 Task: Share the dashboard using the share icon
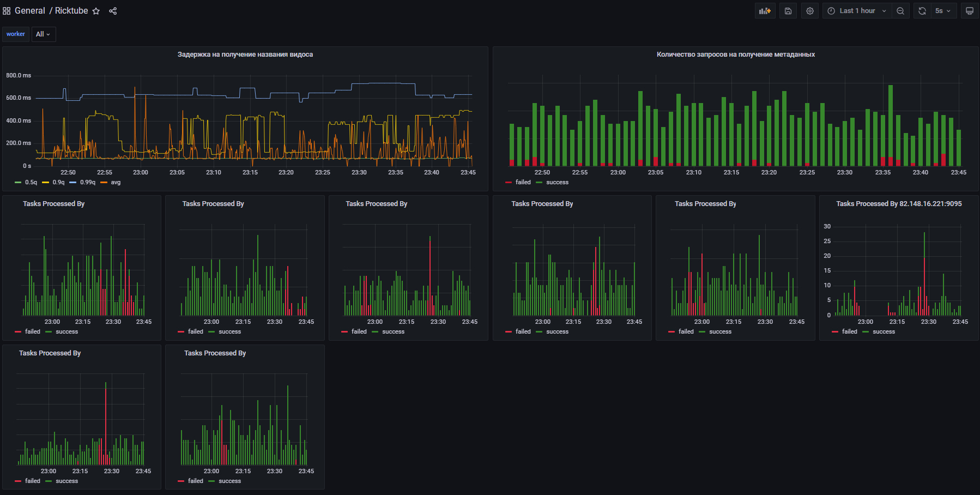pyautogui.click(x=113, y=11)
